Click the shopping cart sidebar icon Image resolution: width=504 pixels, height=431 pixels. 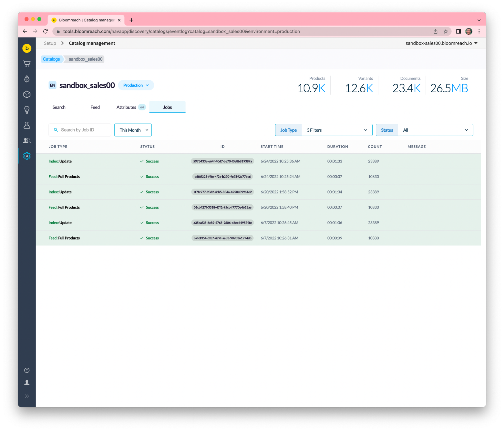27,64
